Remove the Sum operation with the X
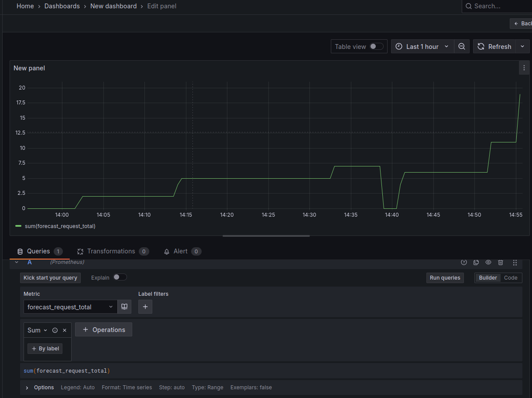Viewport: 532px width, 398px height. click(65, 330)
